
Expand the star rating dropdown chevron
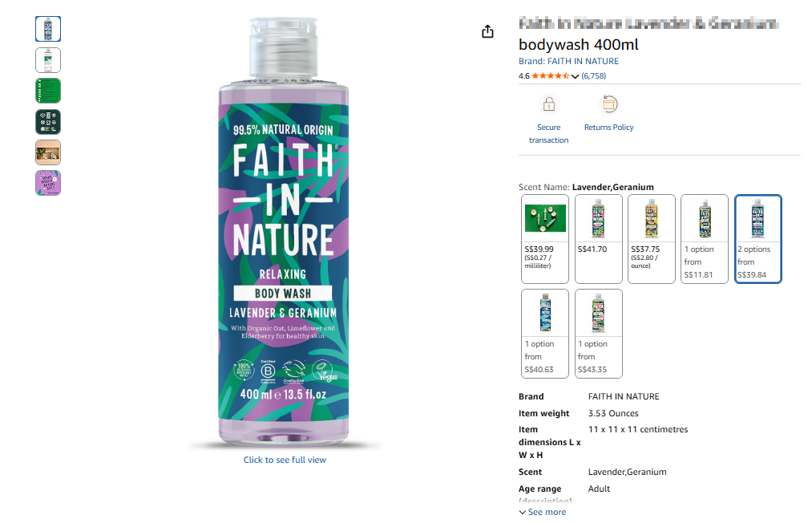point(575,76)
